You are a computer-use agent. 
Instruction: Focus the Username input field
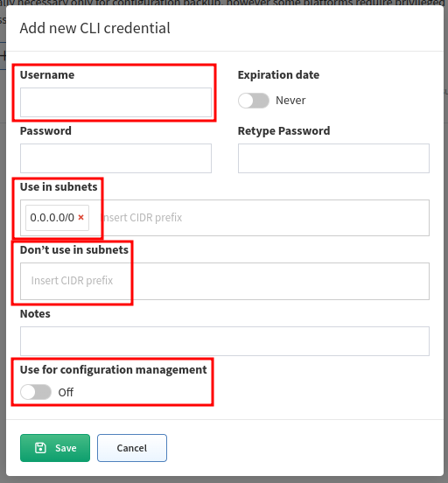pos(115,102)
